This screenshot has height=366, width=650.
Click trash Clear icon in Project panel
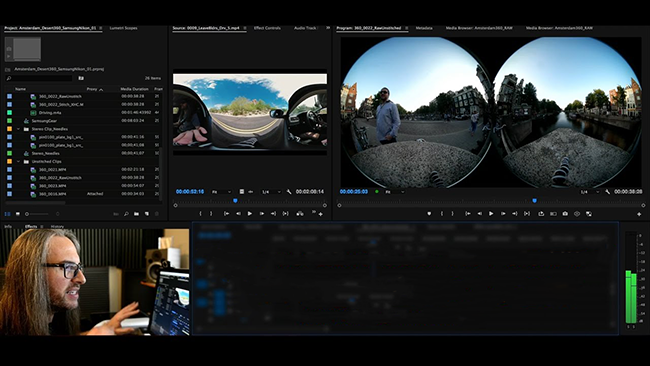pos(157,214)
